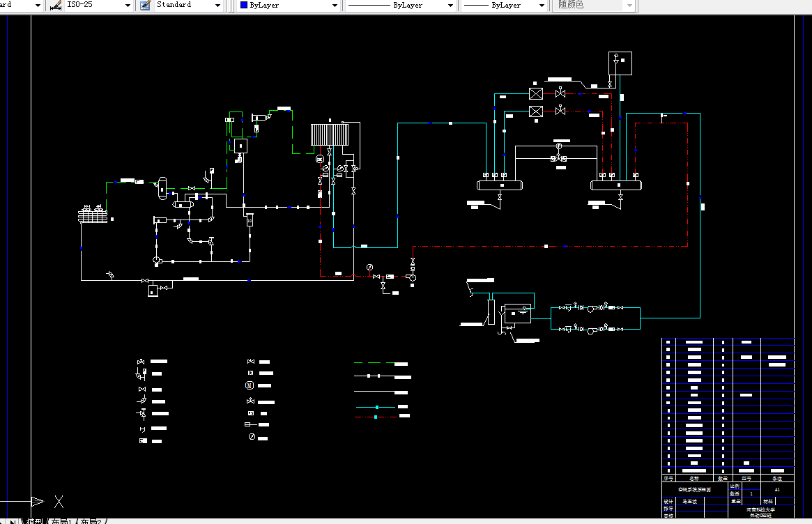
Task: Click the last-tab navigation arrow at bottom left
Action: tap(13, 521)
